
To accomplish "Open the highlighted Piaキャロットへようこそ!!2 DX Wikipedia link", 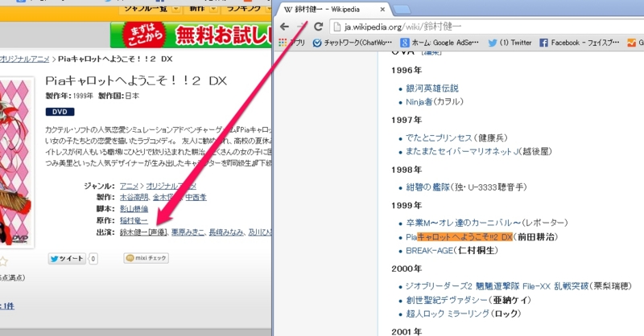I will [459, 236].
